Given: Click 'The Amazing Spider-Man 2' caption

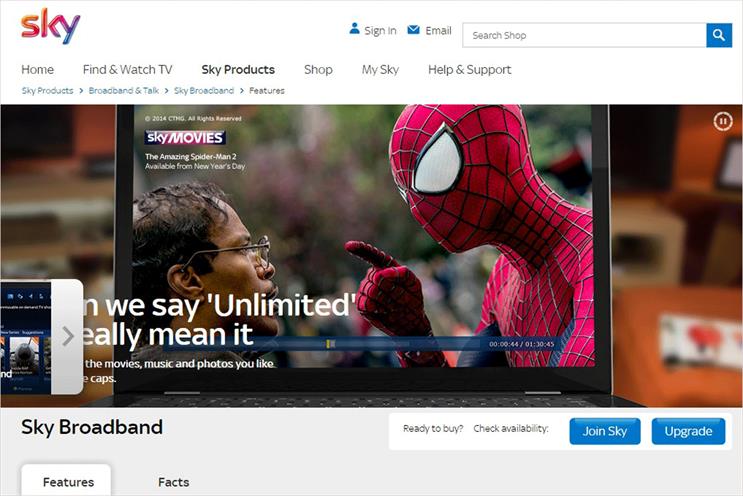Looking at the screenshot, I should [x=190, y=156].
